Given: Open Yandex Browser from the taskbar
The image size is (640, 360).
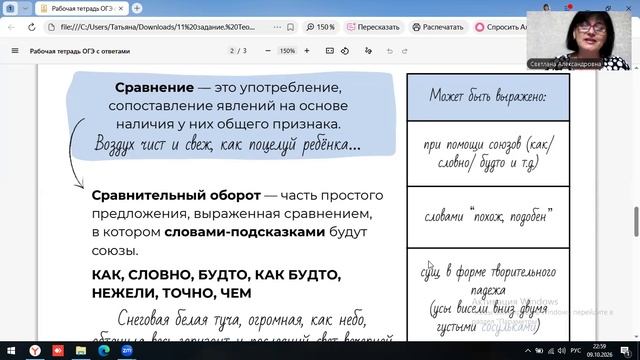Looking at the screenshot, I should (35, 351).
